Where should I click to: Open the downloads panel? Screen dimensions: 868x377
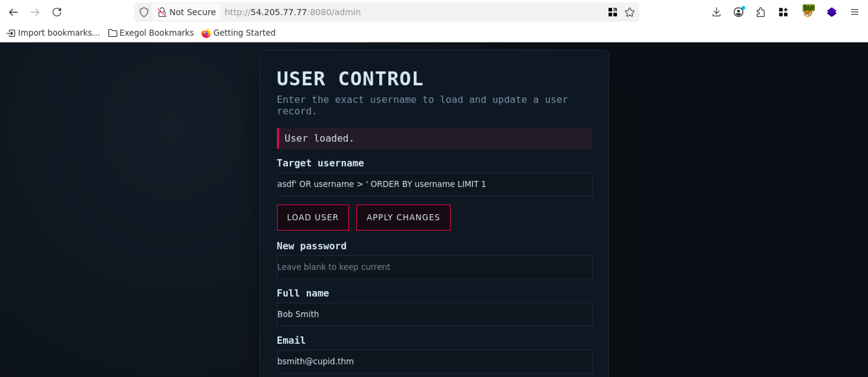tap(716, 12)
